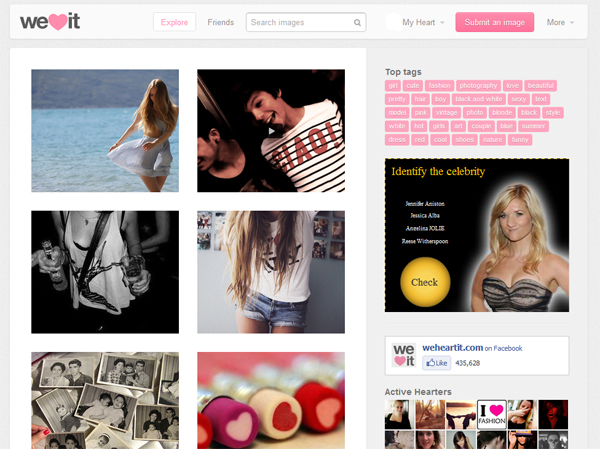
Task: Open first Active Hearters avatar
Action: 399,415
